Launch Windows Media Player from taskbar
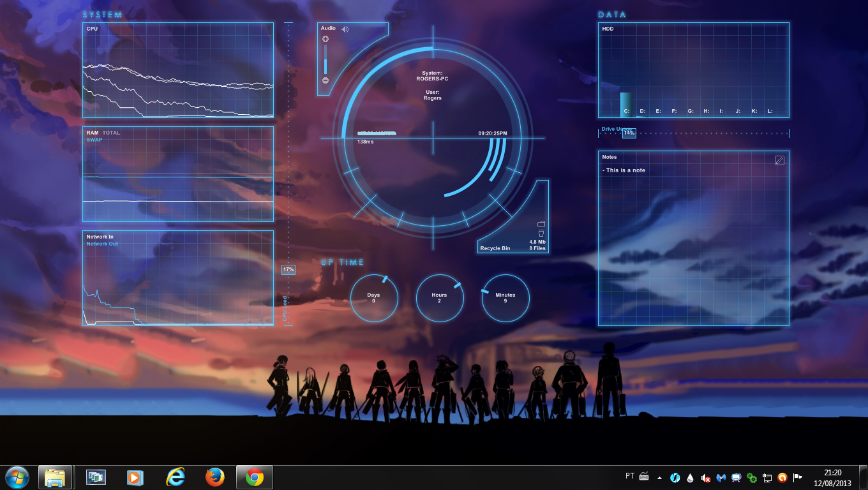 pyautogui.click(x=135, y=477)
